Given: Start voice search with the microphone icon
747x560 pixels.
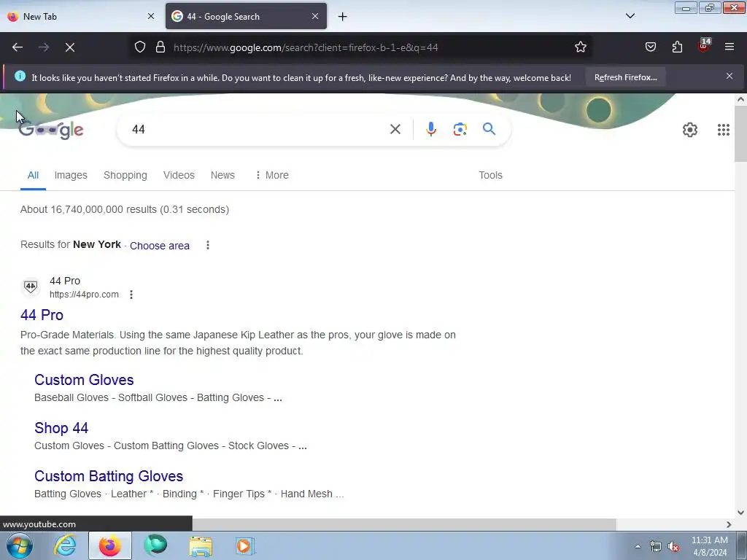Looking at the screenshot, I should (430, 129).
